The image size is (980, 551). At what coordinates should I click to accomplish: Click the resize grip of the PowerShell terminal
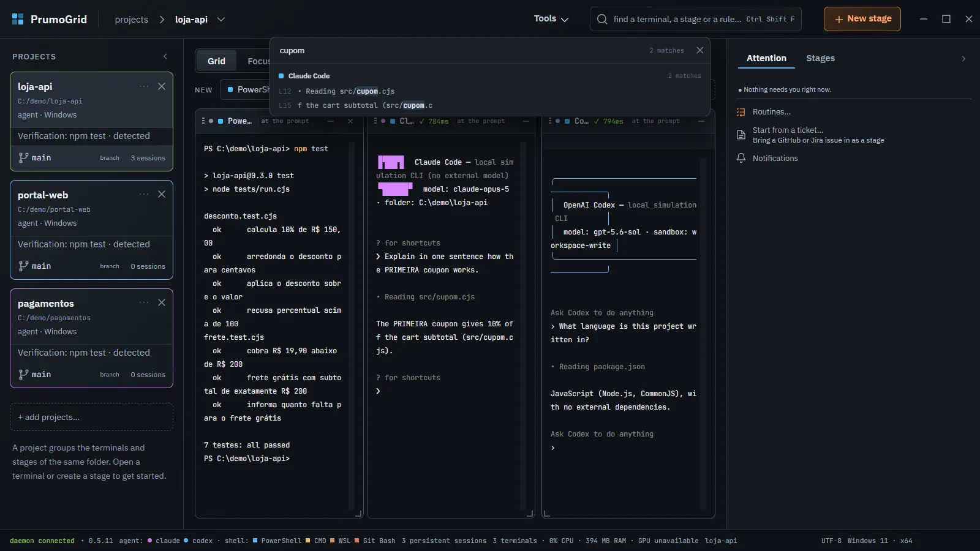point(358,514)
